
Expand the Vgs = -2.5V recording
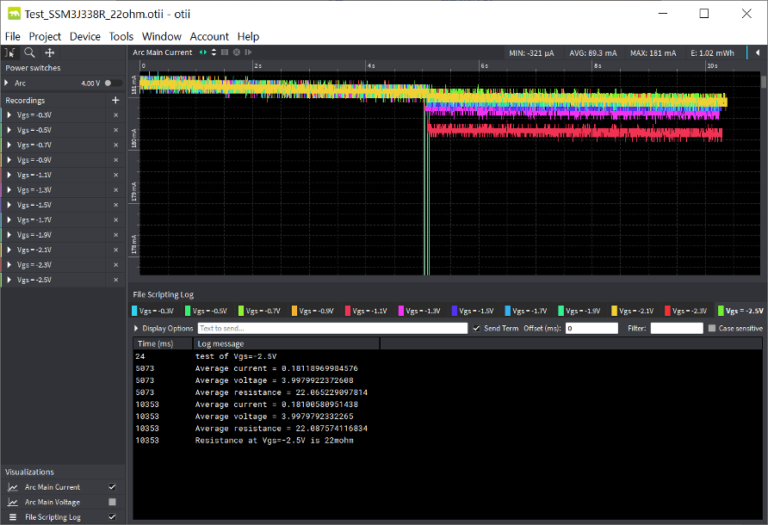(x=7, y=279)
